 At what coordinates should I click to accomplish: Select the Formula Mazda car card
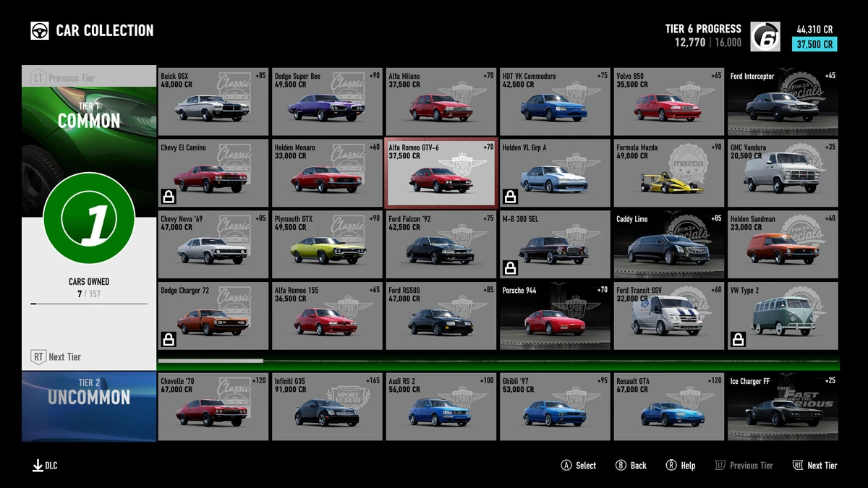pyautogui.click(x=669, y=173)
